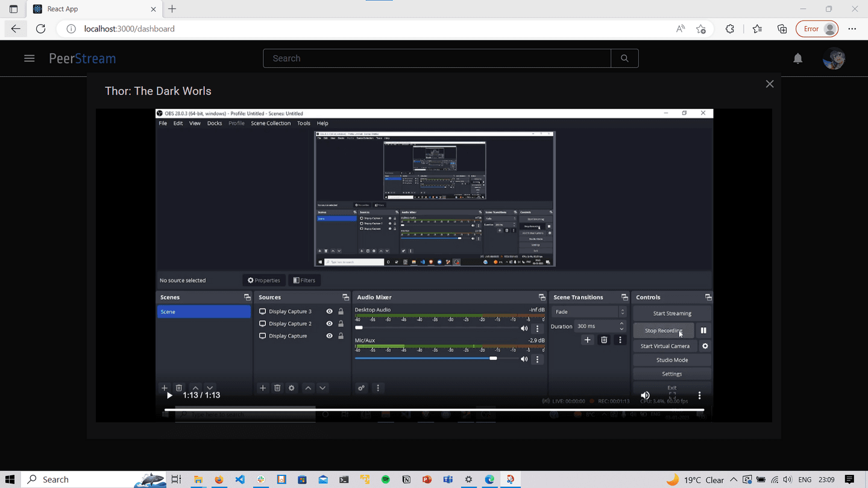Focus the PeerStream Search field
This screenshot has height=488, width=868.
click(437, 58)
